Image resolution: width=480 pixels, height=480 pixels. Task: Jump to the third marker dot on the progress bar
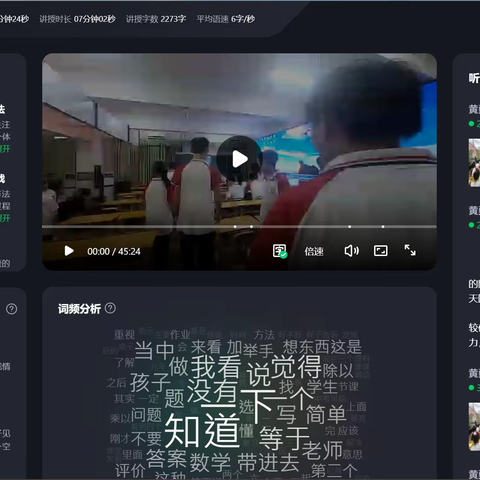pyautogui.click(x=349, y=227)
